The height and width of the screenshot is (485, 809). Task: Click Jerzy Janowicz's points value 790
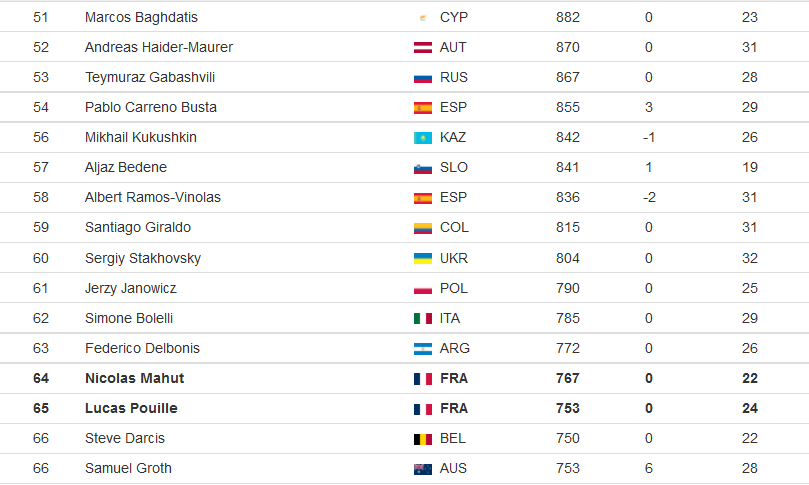[568, 288]
